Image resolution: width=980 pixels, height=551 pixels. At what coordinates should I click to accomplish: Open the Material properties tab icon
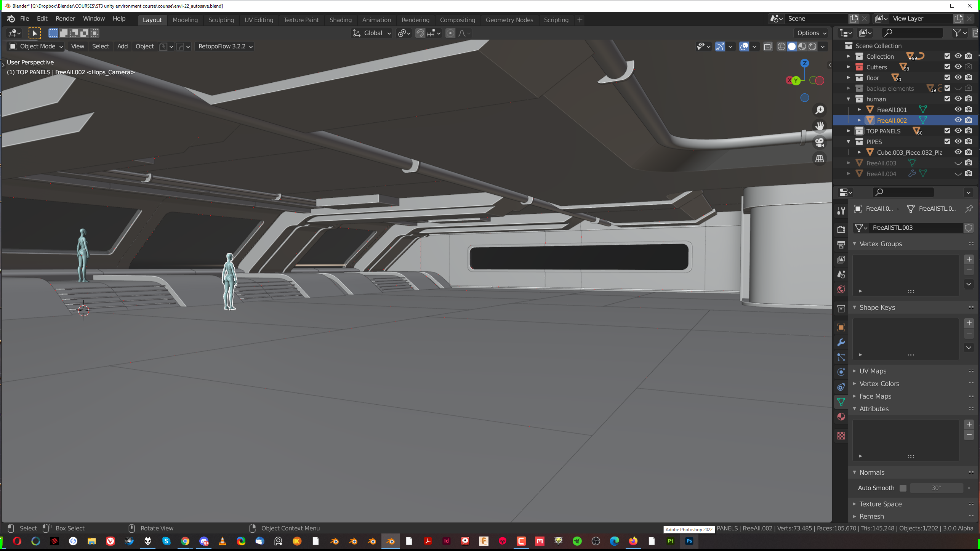click(x=841, y=416)
